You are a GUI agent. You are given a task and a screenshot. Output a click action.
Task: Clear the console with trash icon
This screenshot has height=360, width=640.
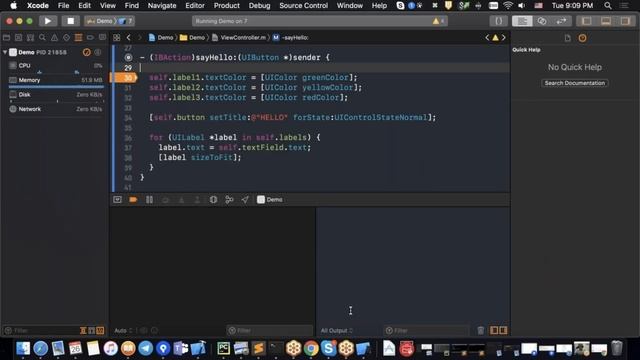point(481,330)
